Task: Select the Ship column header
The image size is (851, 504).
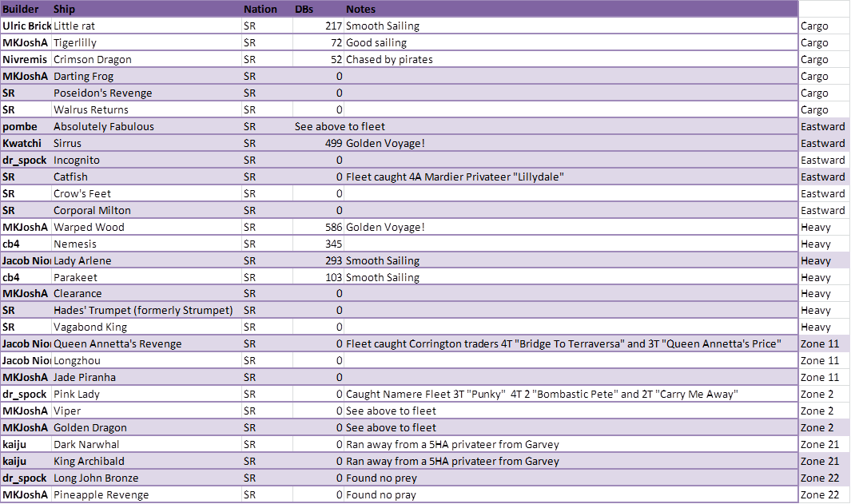Action: click(x=65, y=9)
